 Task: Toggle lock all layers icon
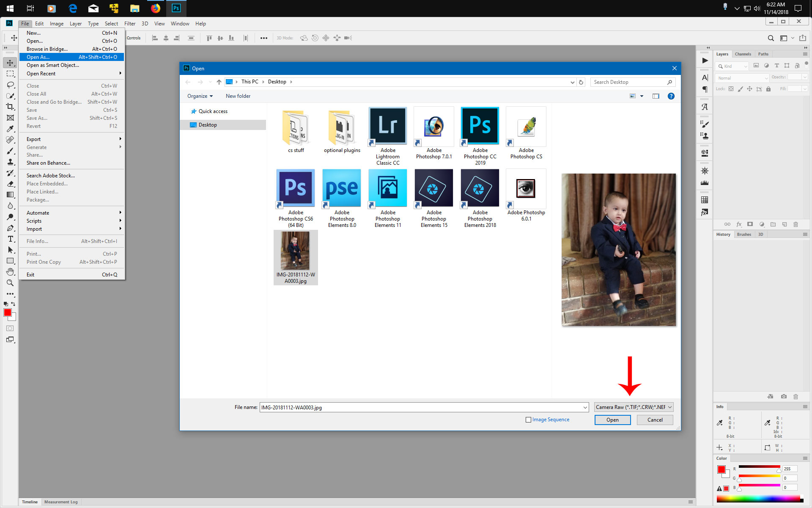click(768, 89)
